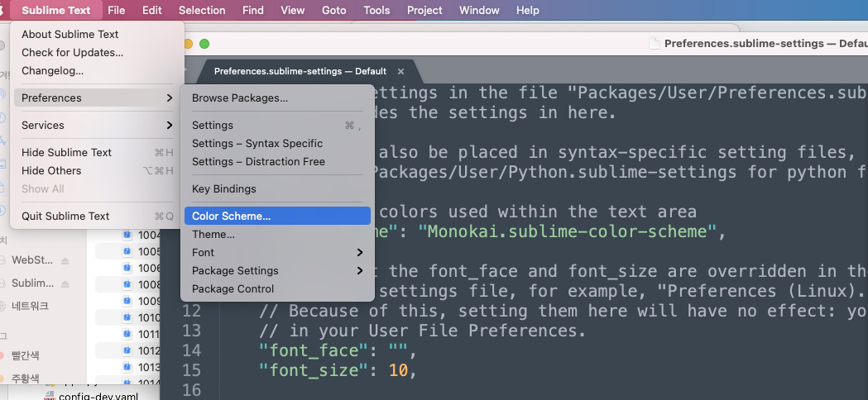Open the Window menu
The image size is (868, 400).
[x=479, y=10]
